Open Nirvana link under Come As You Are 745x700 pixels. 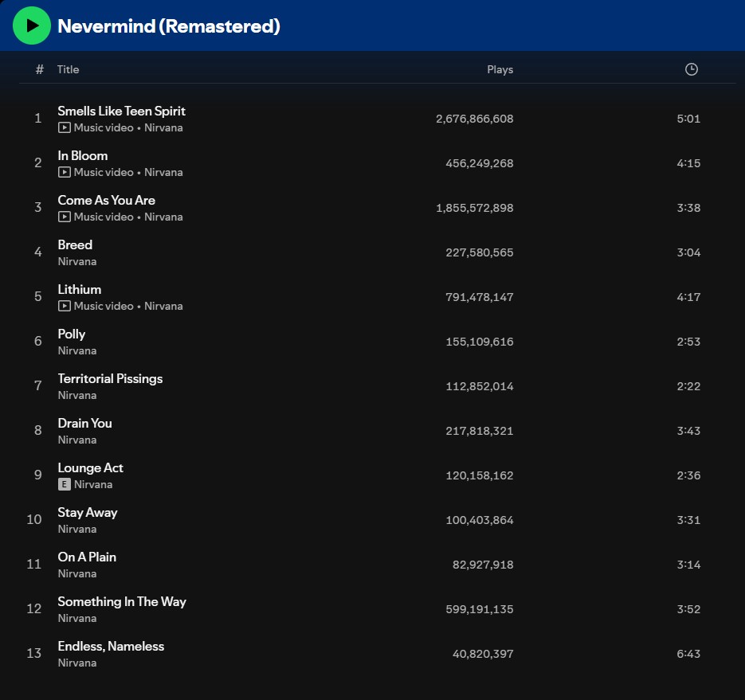pos(163,217)
